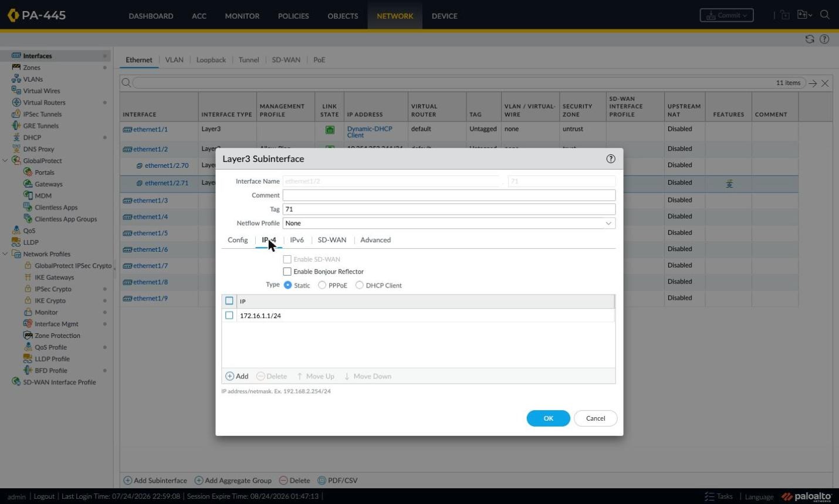This screenshot has width=839, height=504.
Task: Open Tasks in the bottom status bar
Action: [719, 496]
